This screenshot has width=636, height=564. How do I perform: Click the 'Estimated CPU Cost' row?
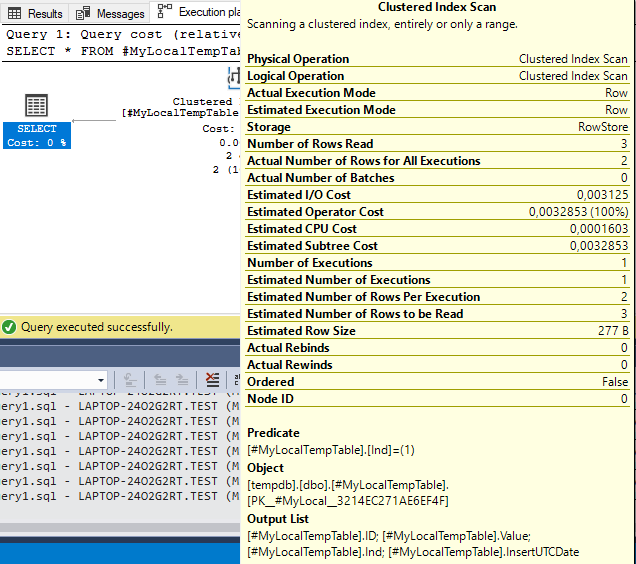click(x=437, y=229)
